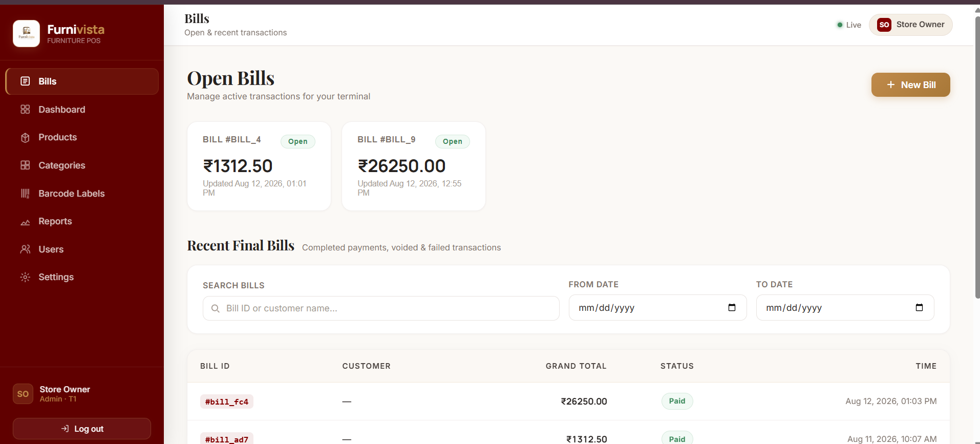Open To Date calendar picker
The image size is (980, 444).
click(x=919, y=307)
